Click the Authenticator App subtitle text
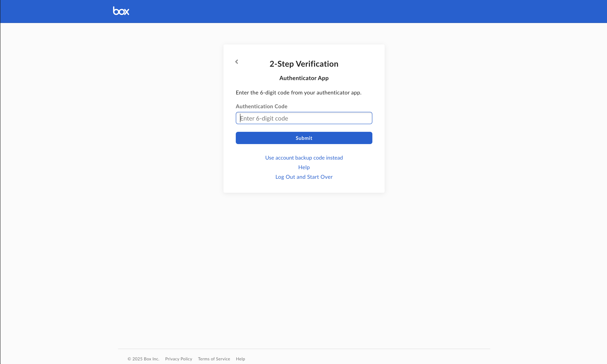This screenshot has width=607, height=364. (x=304, y=78)
